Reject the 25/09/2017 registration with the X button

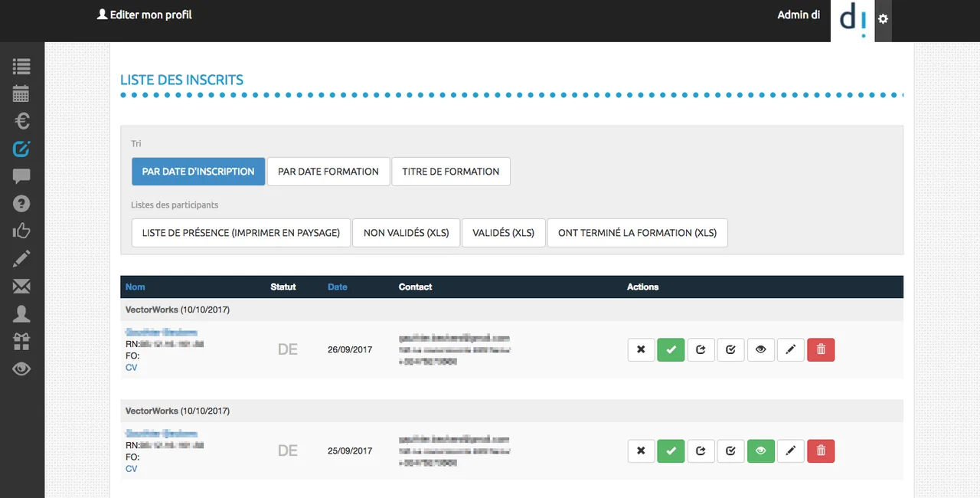click(641, 451)
